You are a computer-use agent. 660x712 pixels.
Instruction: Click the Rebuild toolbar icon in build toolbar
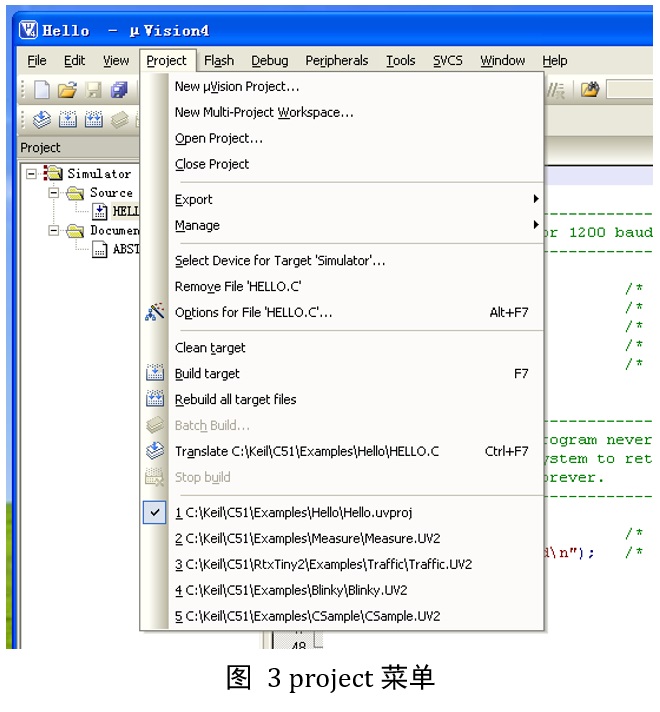coord(94,120)
